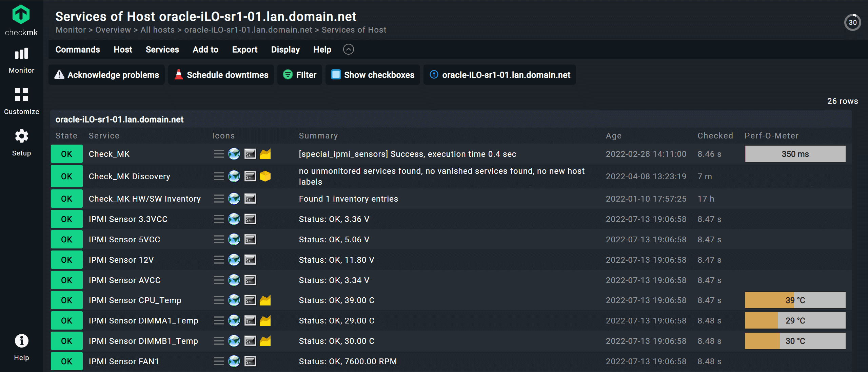Open the Add to menu

pyautogui.click(x=205, y=50)
